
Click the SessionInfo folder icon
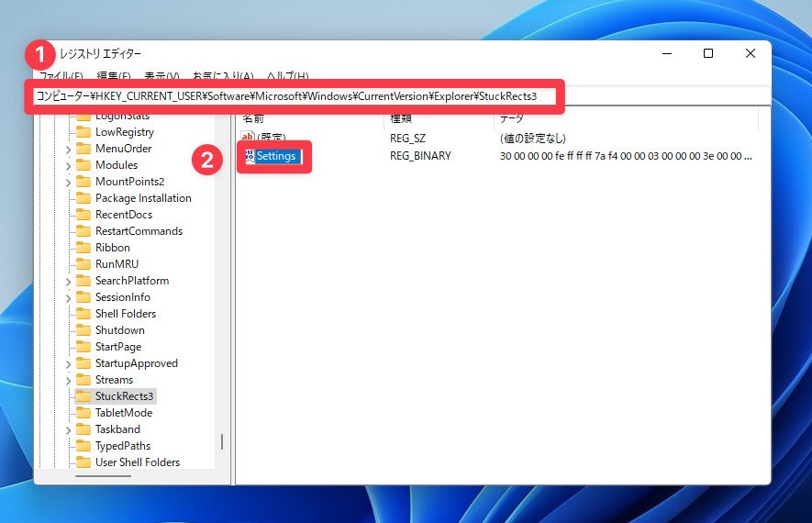coord(83,297)
